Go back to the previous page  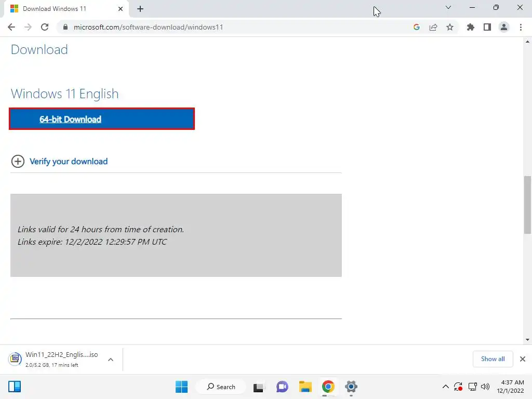coord(11,27)
